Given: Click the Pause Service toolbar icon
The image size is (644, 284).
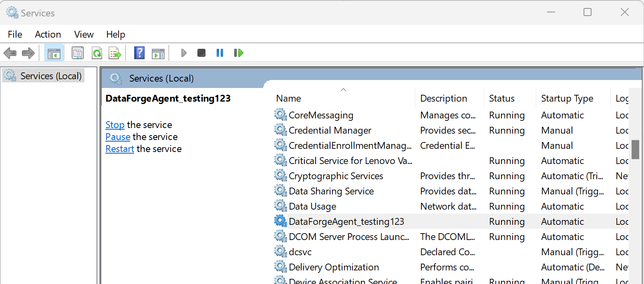Looking at the screenshot, I should point(220,53).
